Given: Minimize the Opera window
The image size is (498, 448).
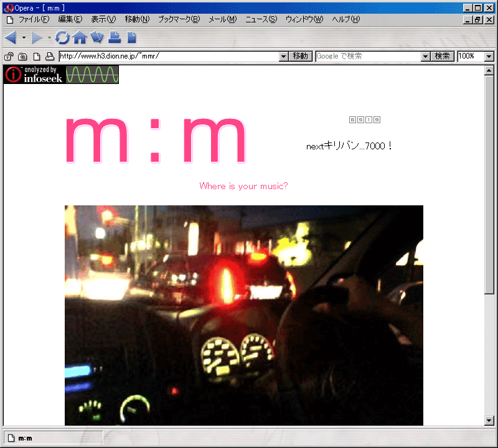Looking at the screenshot, I should [467, 8].
